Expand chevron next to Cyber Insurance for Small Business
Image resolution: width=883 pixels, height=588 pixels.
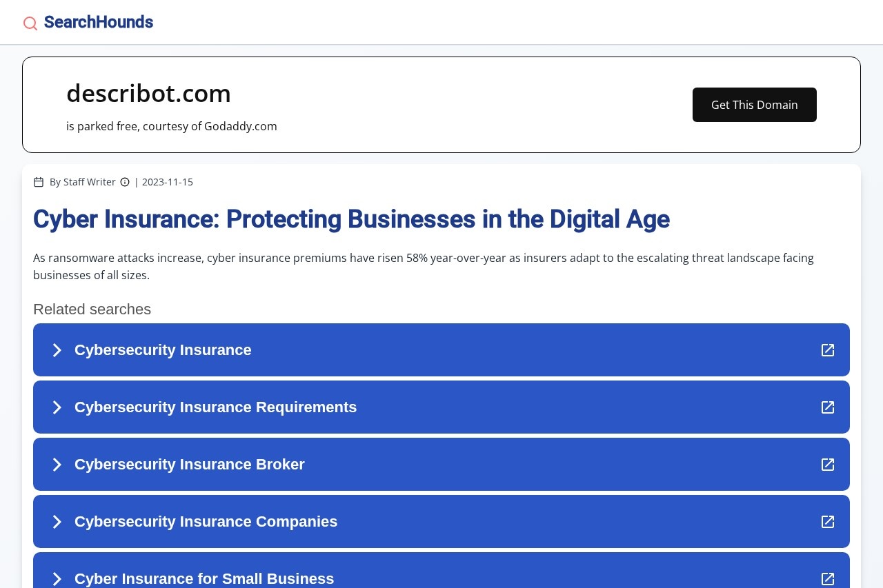[x=57, y=578]
